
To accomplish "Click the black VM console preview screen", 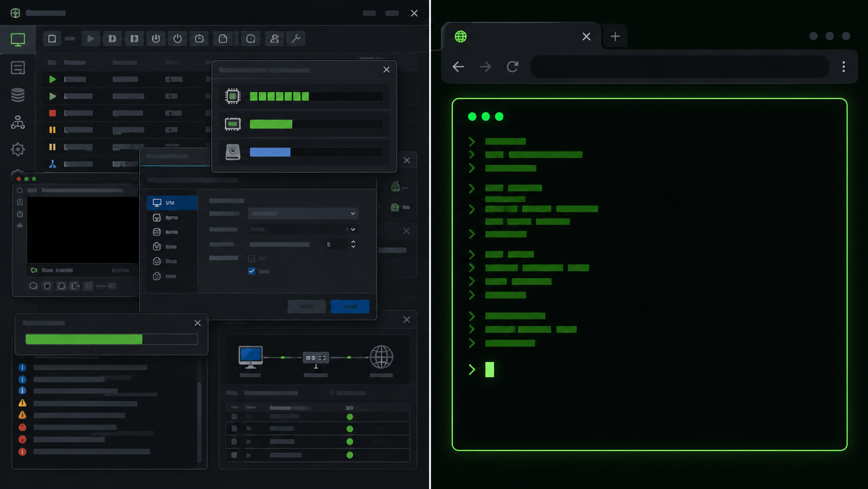I will pos(83,230).
